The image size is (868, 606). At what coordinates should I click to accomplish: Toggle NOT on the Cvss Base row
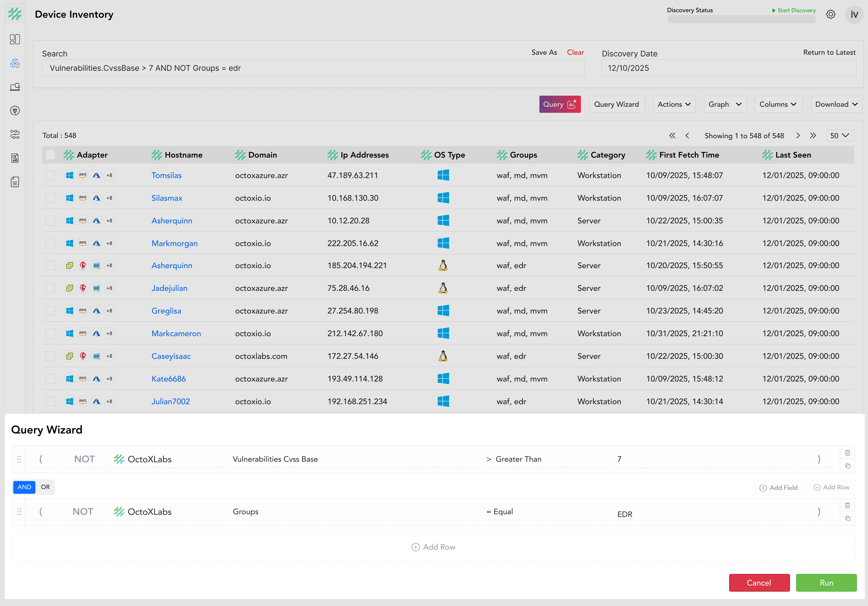coord(84,459)
